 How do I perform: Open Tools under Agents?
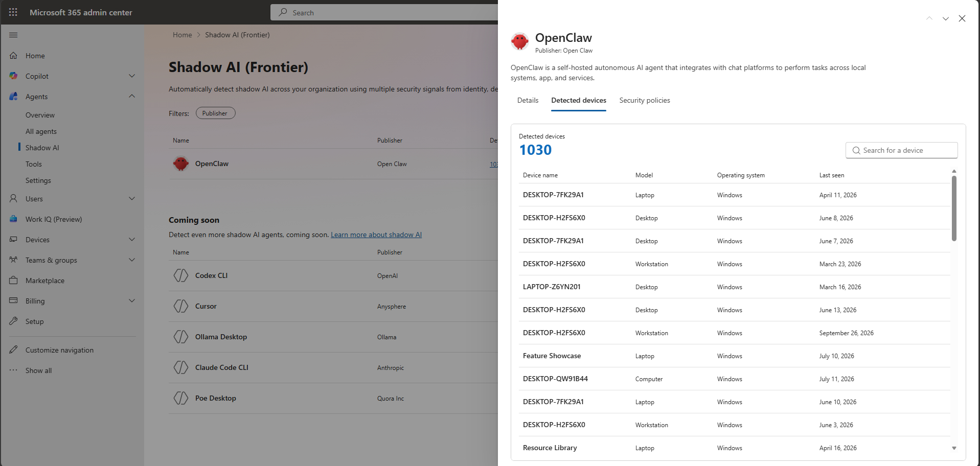tap(34, 164)
